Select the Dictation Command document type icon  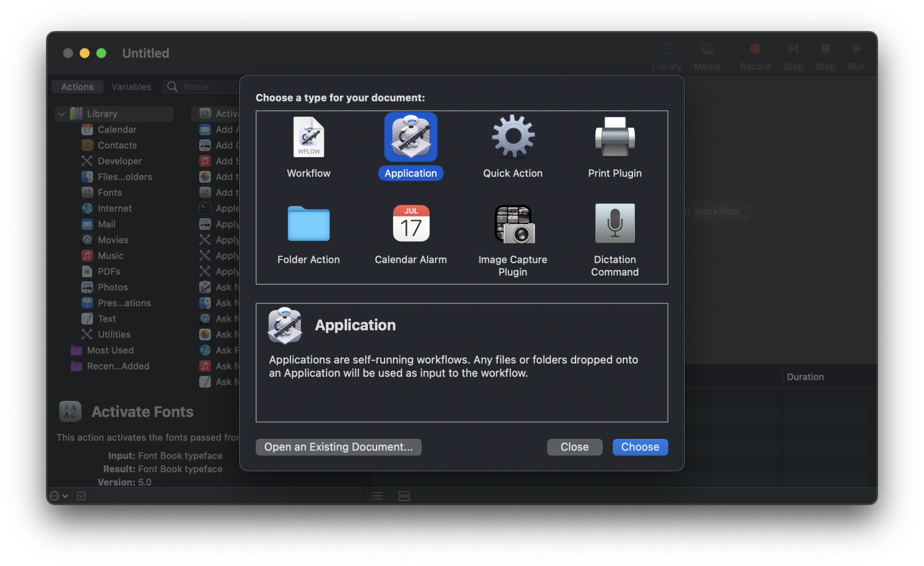[x=614, y=224]
